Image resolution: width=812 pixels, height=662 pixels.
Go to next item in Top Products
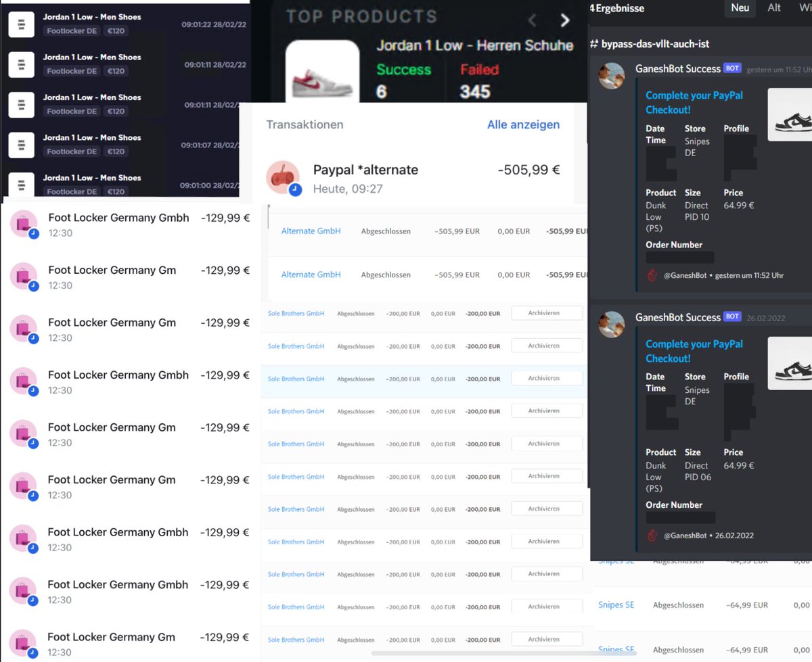pos(565,20)
